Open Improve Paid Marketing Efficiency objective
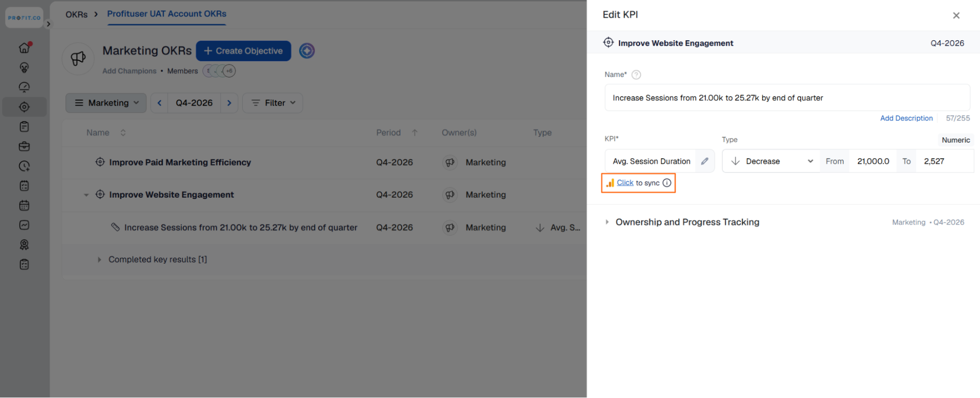 pyautogui.click(x=179, y=162)
